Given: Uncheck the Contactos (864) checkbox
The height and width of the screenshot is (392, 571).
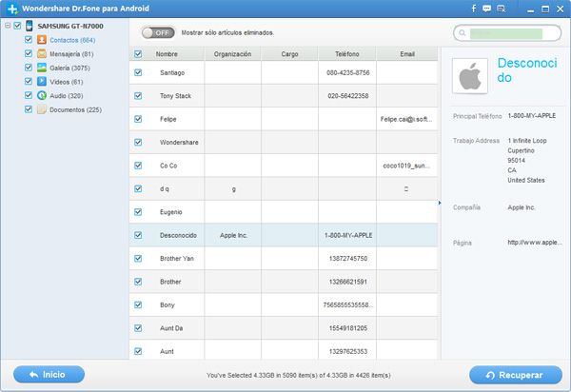Looking at the screenshot, I should [x=29, y=39].
